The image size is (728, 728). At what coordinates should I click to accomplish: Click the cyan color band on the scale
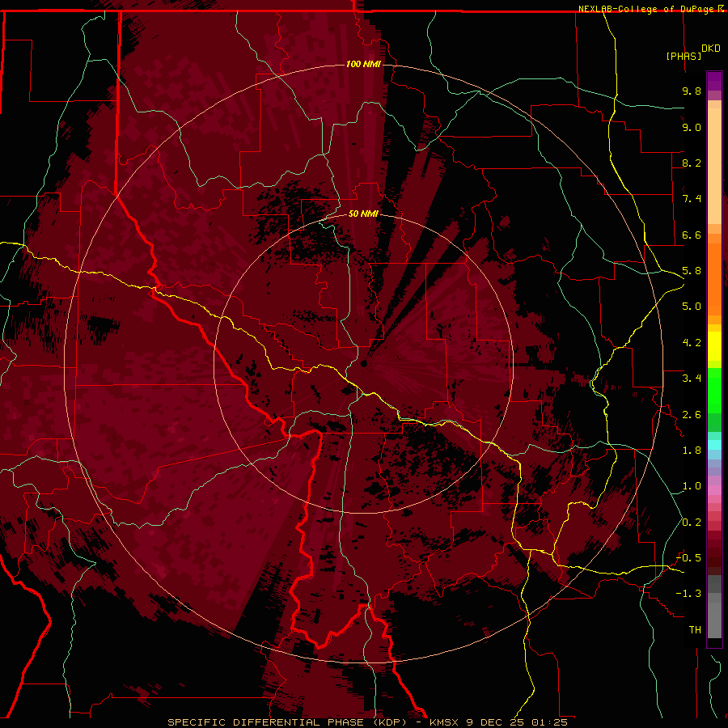tap(714, 445)
